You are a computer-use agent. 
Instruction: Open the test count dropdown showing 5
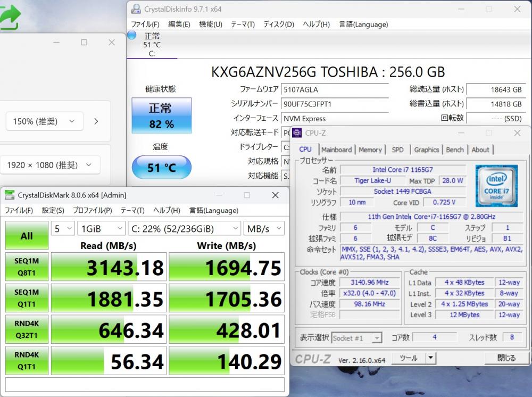point(63,229)
